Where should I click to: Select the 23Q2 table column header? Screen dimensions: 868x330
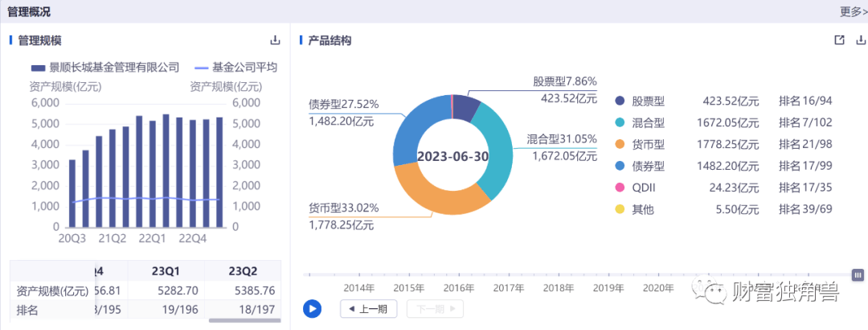243,270
